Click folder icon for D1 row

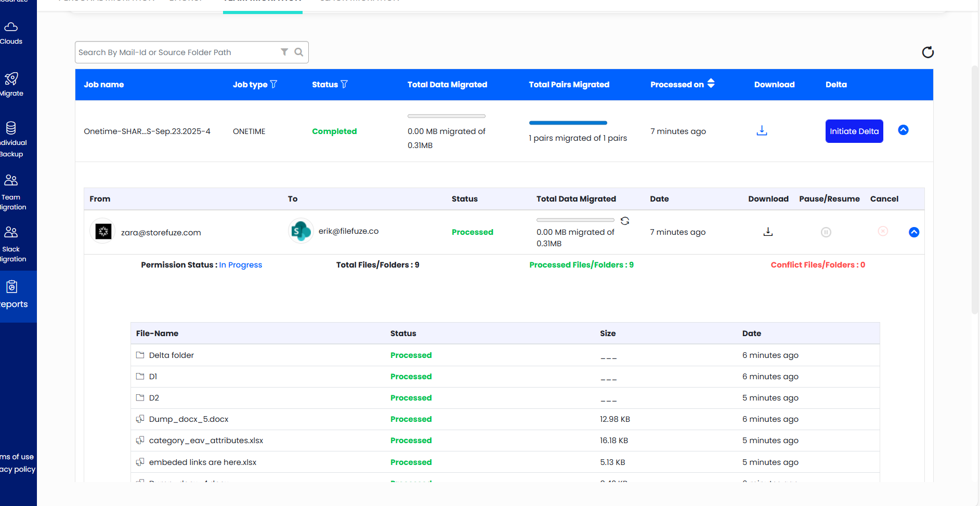pos(140,376)
